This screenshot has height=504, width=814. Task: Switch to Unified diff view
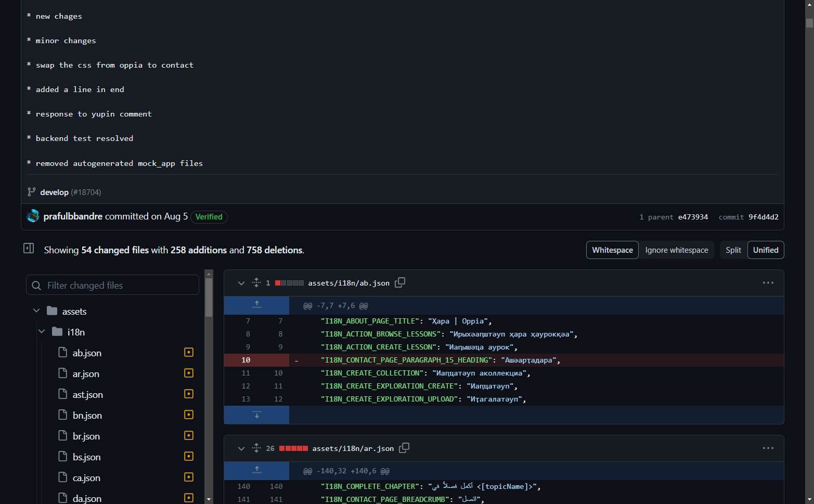766,250
